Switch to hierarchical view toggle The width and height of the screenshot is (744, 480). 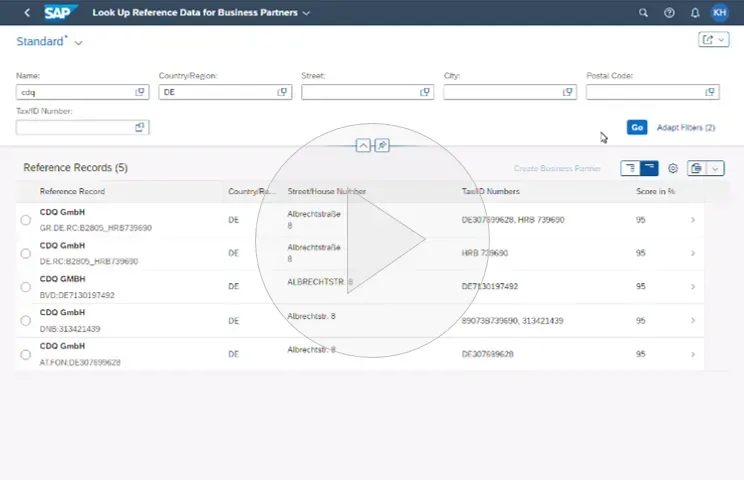[x=630, y=168]
